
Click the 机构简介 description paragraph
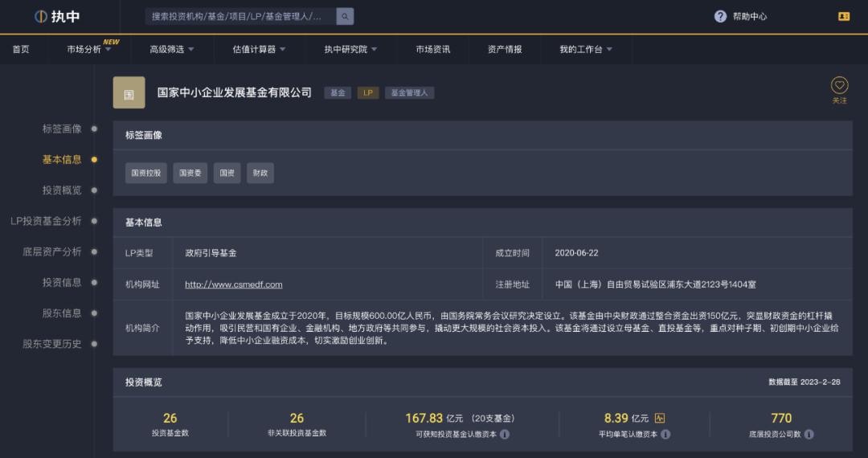point(511,328)
